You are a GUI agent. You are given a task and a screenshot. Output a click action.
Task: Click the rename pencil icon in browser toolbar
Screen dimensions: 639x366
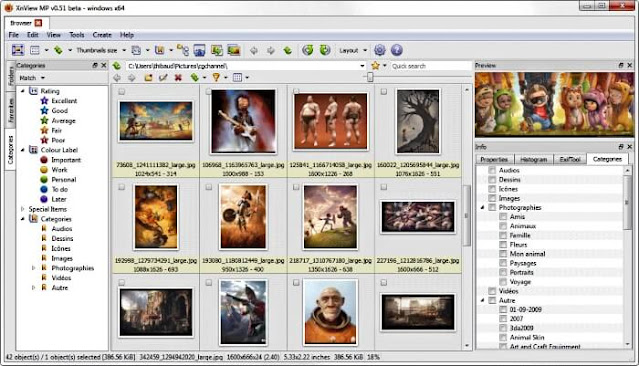pos(163,77)
